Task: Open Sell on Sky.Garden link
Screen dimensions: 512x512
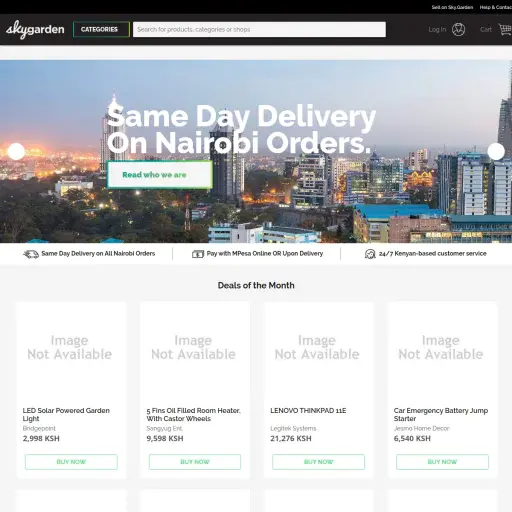Action: tap(452, 7)
